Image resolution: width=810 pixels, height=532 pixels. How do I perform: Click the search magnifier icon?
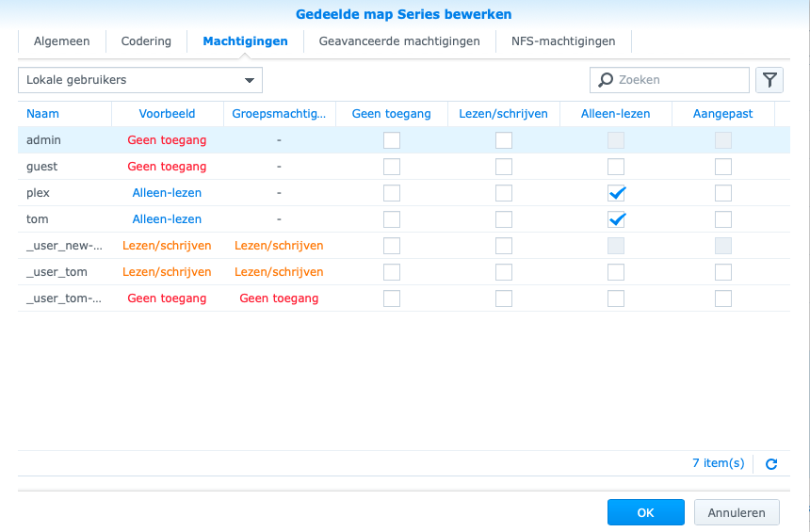pyautogui.click(x=606, y=80)
